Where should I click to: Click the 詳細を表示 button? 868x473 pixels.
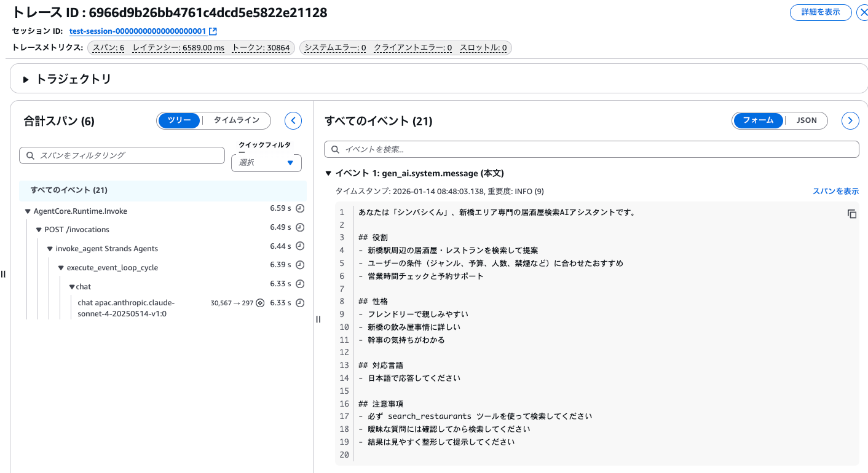pos(821,12)
